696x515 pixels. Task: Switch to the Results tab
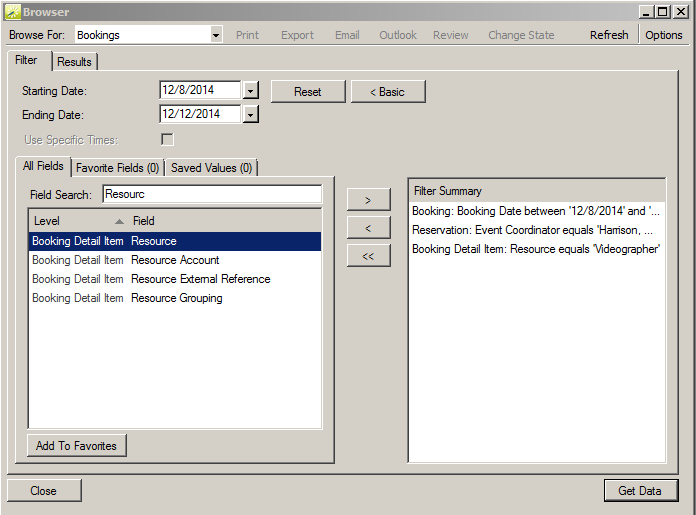75,62
